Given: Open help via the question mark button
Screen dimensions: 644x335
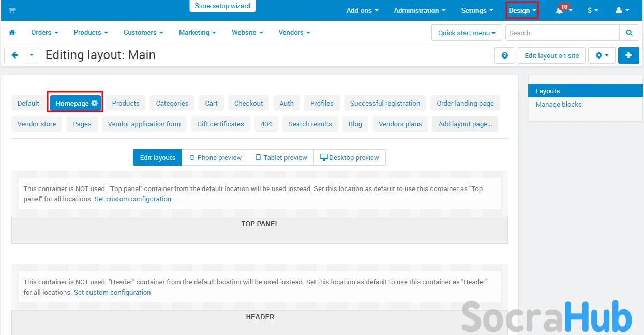Looking at the screenshot, I should (x=504, y=55).
